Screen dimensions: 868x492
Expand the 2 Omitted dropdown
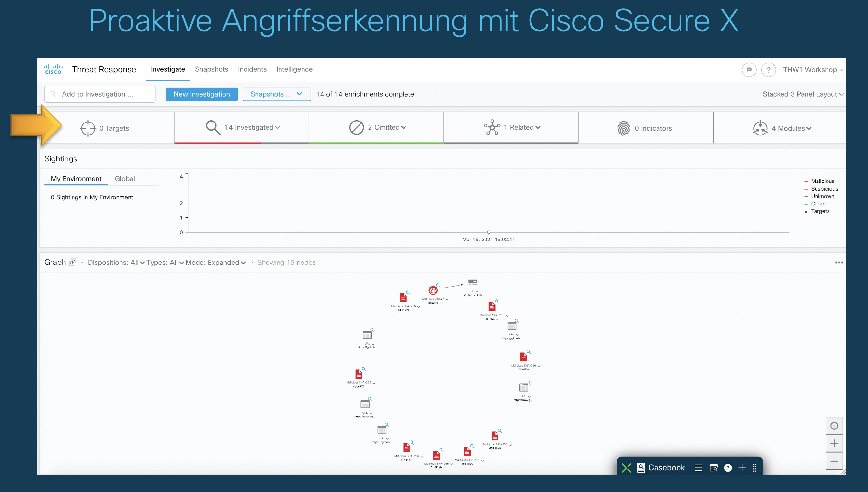point(387,127)
